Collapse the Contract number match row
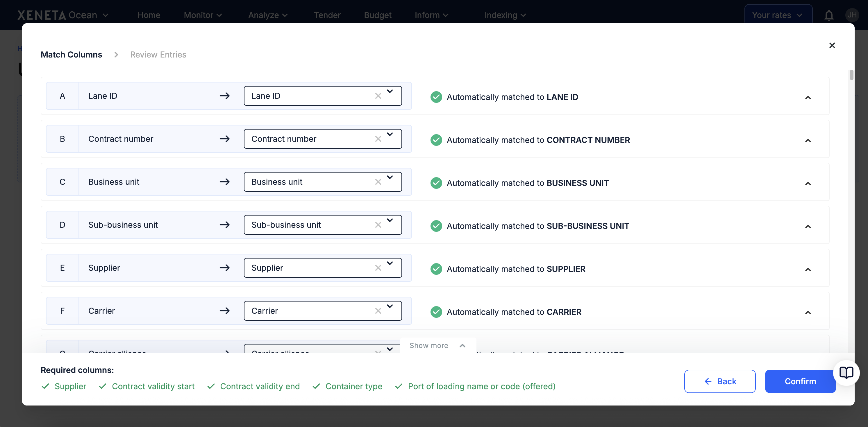 pos(808,140)
